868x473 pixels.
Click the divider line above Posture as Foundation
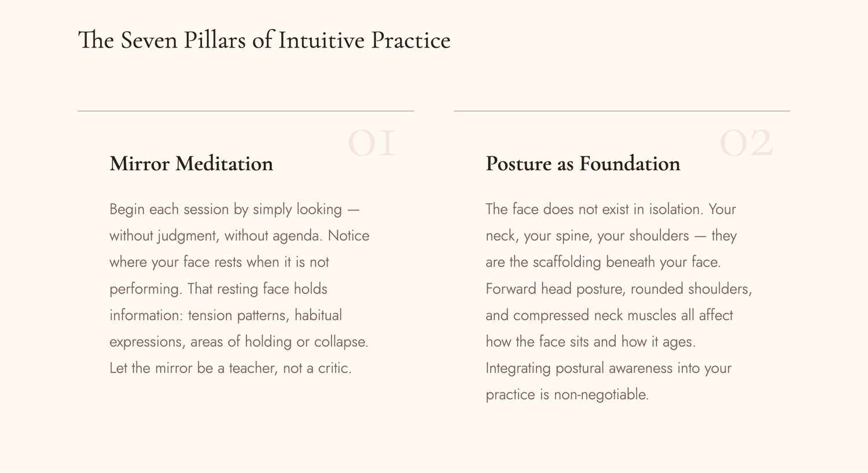pyautogui.click(x=621, y=111)
